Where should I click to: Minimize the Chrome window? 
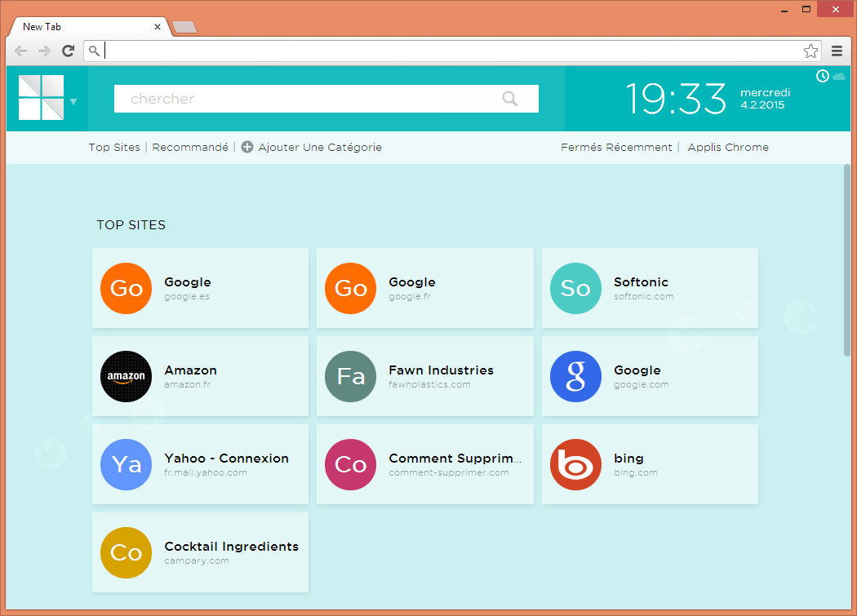coord(784,10)
